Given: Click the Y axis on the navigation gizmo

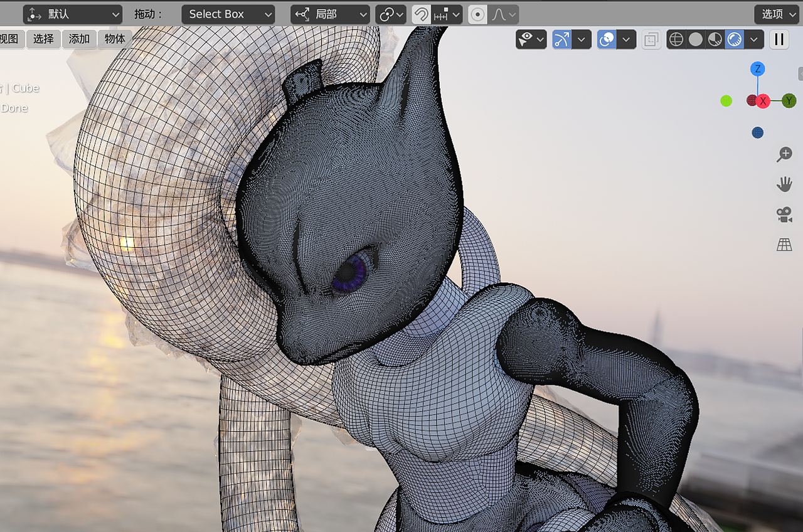Looking at the screenshot, I should coord(789,100).
